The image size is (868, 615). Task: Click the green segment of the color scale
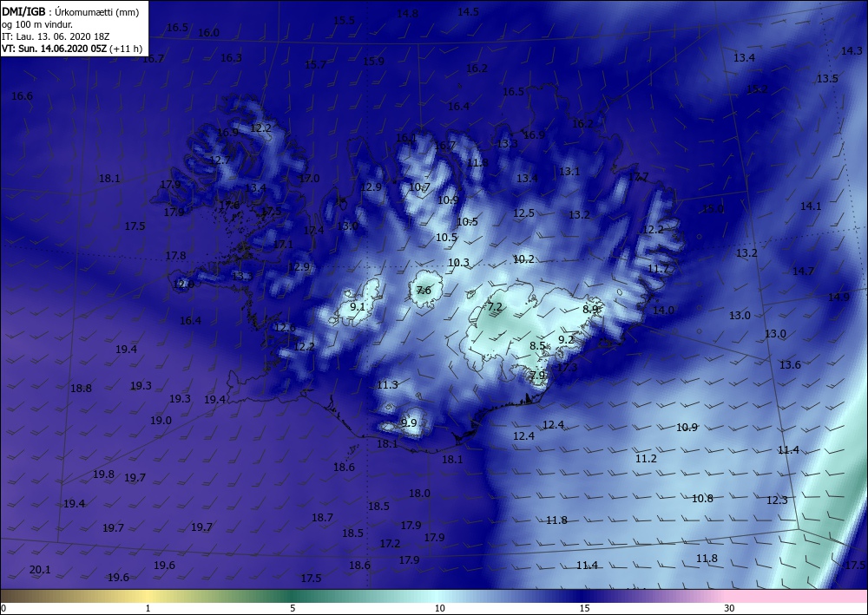point(293,596)
